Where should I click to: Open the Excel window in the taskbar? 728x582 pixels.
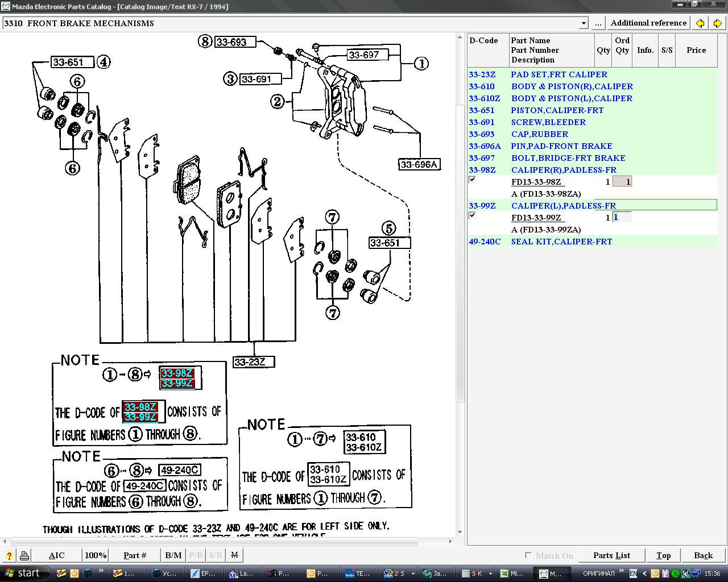[511, 573]
